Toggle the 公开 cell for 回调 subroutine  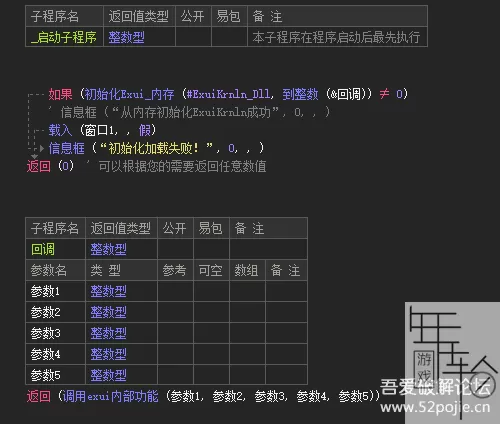coord(175,249)
